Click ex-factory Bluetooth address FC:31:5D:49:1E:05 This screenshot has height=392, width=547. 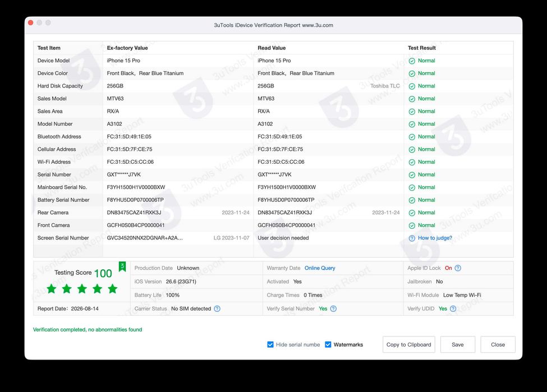(x=129, y=136)
